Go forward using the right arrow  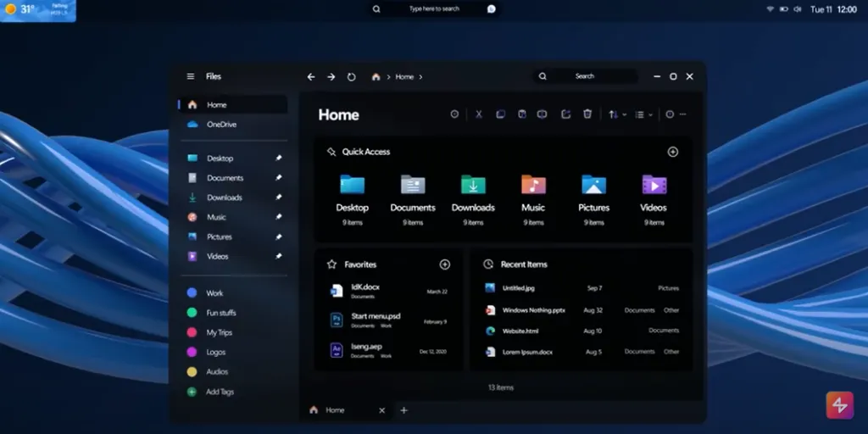(331, 77)
